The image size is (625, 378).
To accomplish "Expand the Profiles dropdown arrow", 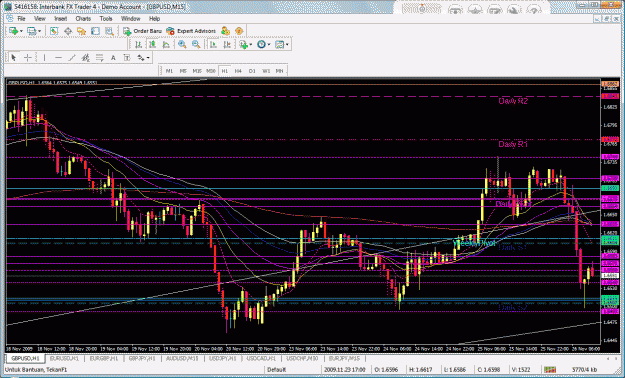I will coord(39,31).
